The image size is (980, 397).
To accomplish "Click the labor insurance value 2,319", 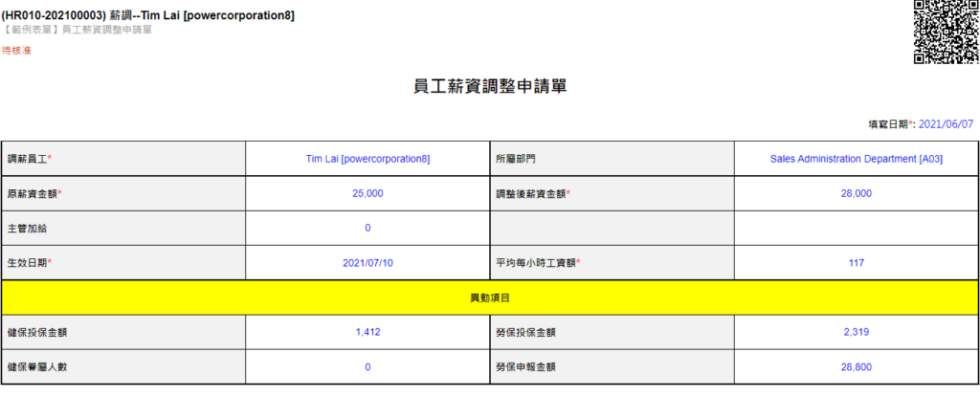I will coord(857,332).
